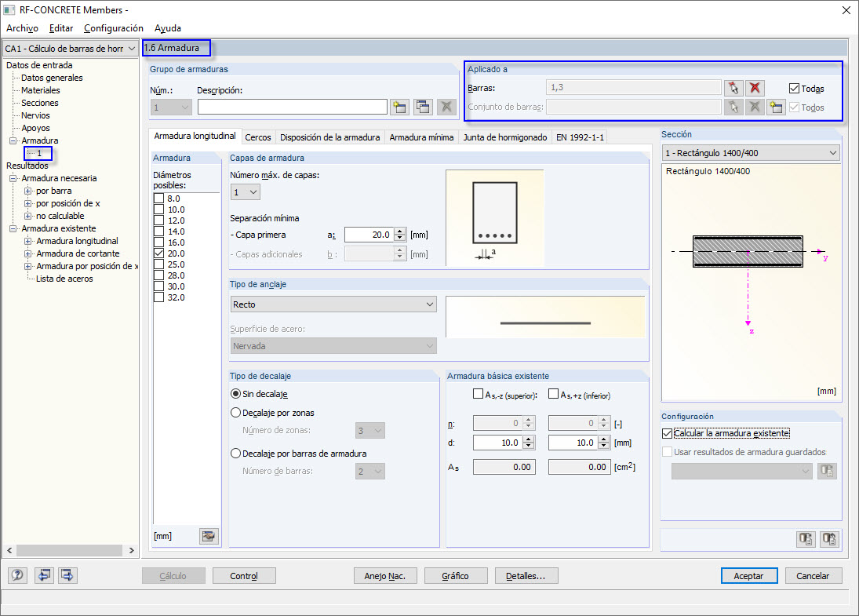Open the Tipo de anclaje Recto dropdown

(x=333, y=304)
